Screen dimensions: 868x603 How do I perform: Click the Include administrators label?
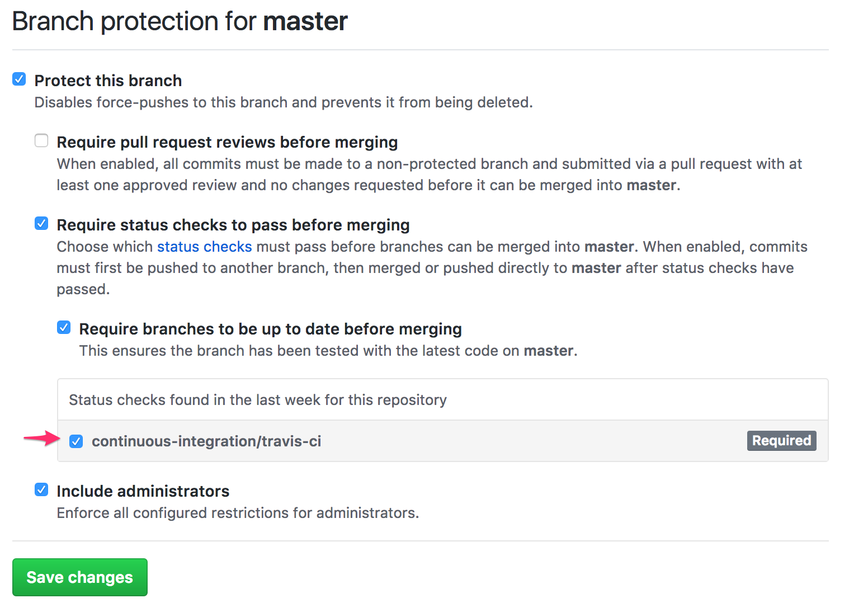143,491
